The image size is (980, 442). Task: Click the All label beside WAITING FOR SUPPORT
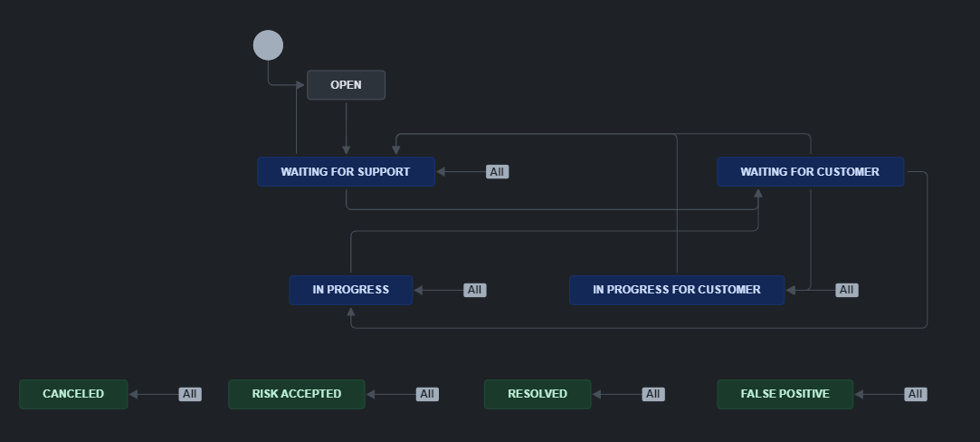[x=497, y=172]
